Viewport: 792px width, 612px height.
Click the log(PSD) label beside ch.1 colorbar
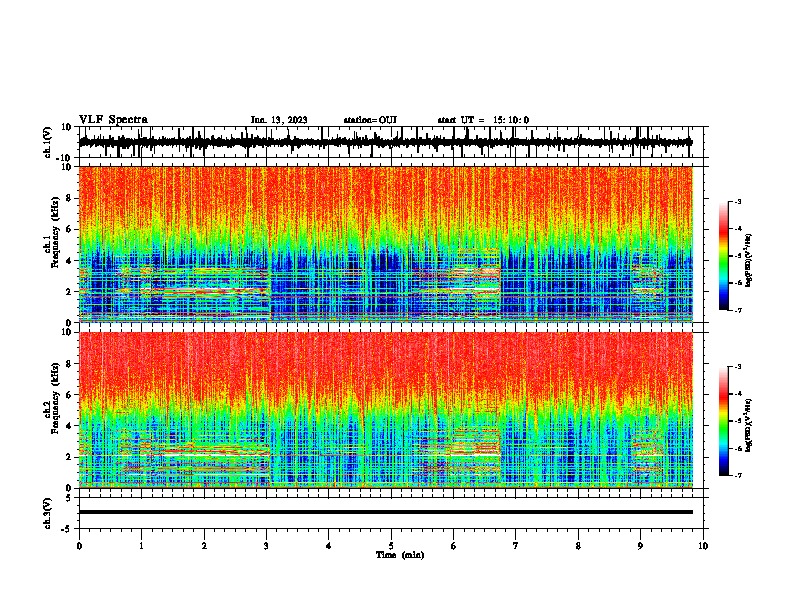(748, 260)
